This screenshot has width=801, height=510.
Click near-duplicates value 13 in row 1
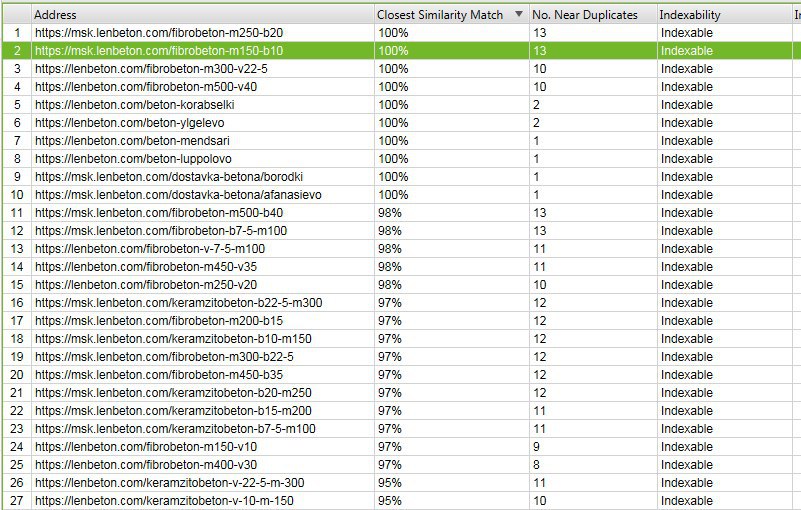[x=593, y=33]
